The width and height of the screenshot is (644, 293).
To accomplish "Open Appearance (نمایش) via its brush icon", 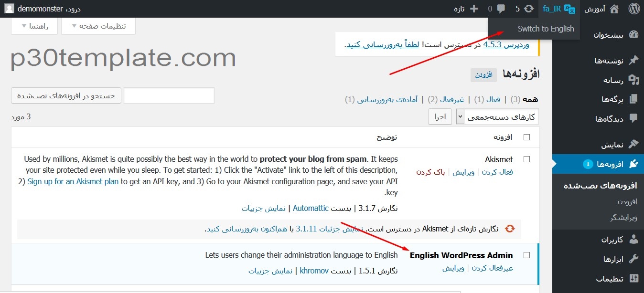I will click(x=633, y=144).
